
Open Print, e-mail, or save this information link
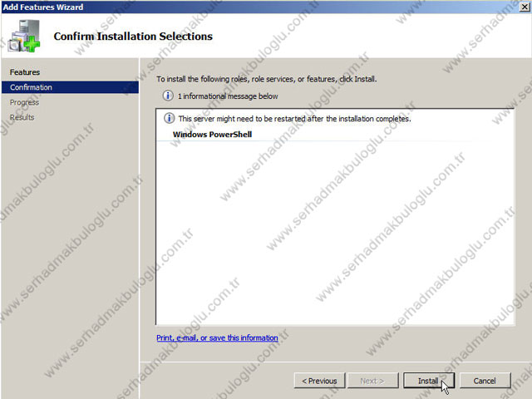coord(217,337)
